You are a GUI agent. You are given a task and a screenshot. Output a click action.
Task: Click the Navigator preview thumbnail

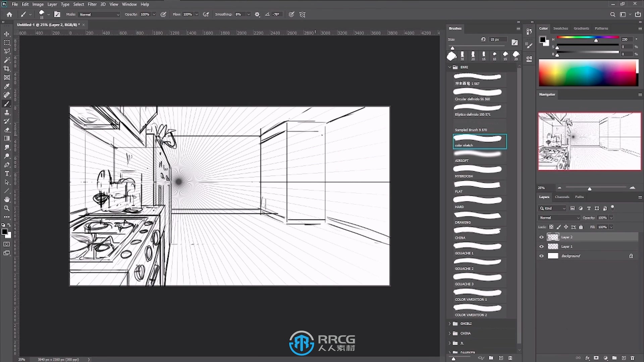(x=589, y=141)
